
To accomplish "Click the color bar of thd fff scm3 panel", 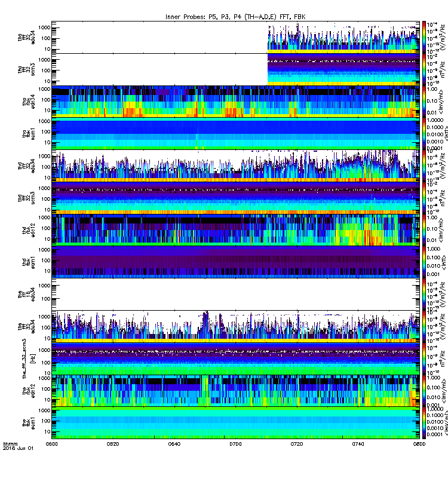I will pyautogui.click(x=424, y=198).
